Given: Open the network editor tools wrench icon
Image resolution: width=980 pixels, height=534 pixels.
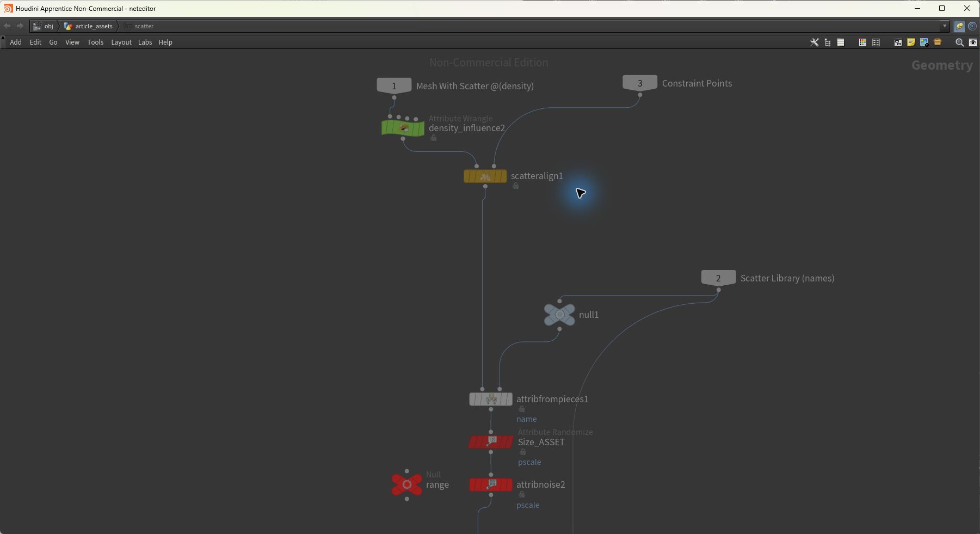Looking at the screenshot, I should 815,42.
